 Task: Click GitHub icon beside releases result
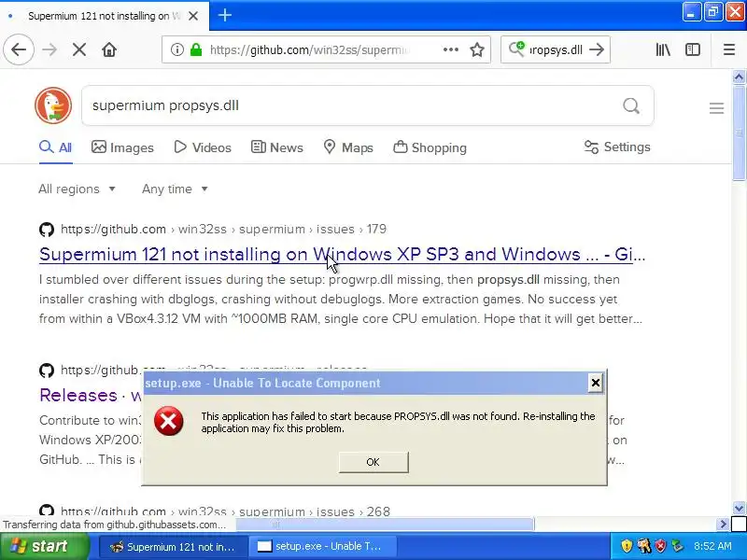(46, 371)
